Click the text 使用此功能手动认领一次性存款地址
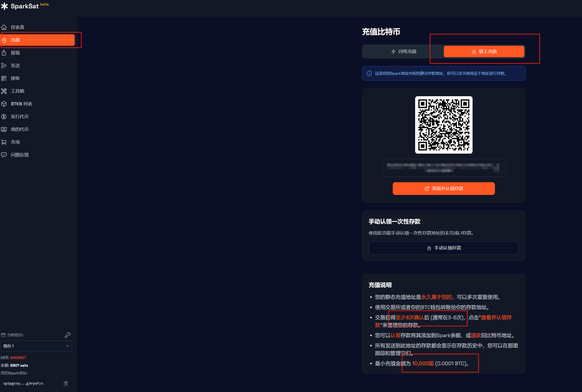The height and width of the screenshot is (392, 582). (421, 233)
